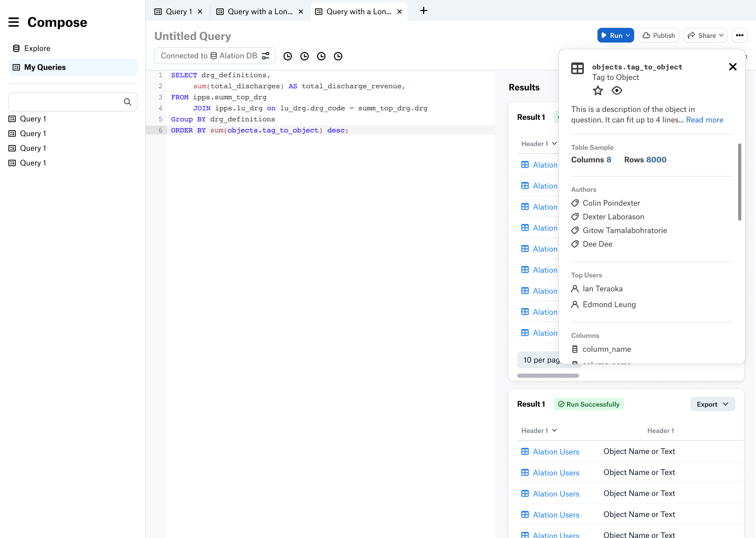Open connection settings sliders icon
The width and height of the screenshot is (756, 538).
266,56
